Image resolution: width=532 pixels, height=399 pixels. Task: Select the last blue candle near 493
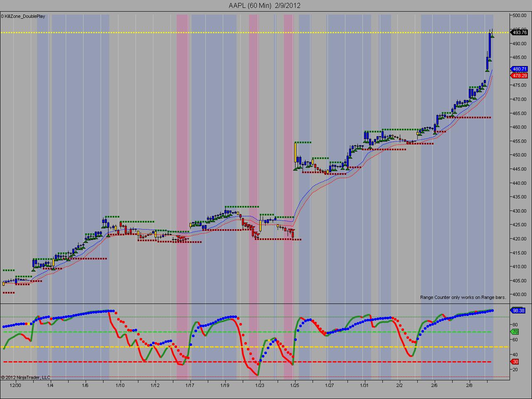pyautogui.click(x=490, y=45)
